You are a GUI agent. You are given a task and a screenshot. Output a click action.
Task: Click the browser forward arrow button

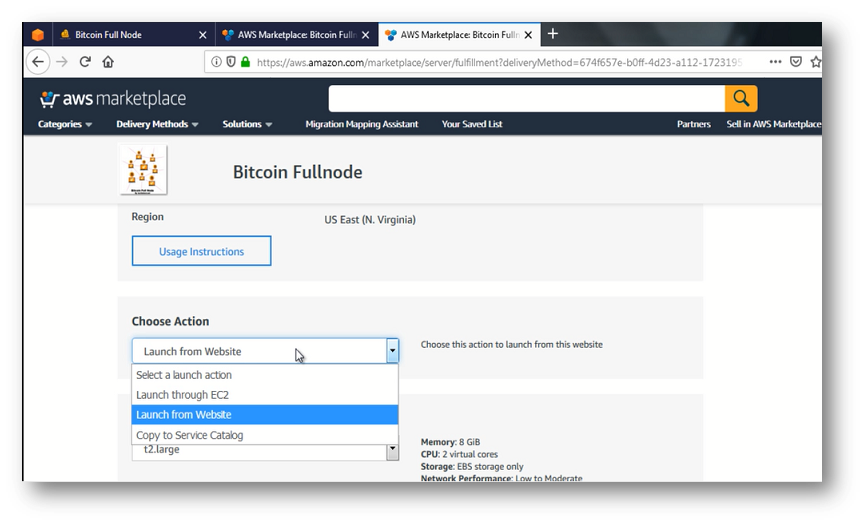pos(62,62)
